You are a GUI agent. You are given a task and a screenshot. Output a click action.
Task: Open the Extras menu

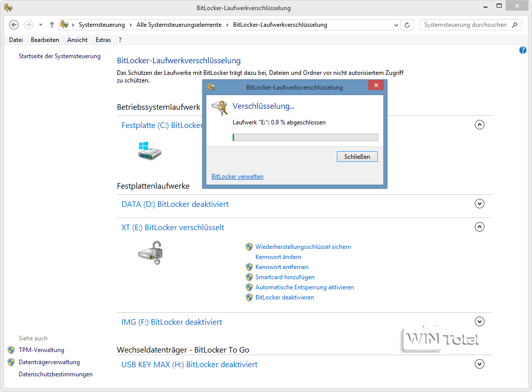pyautogui.click(x=103, y=40)
